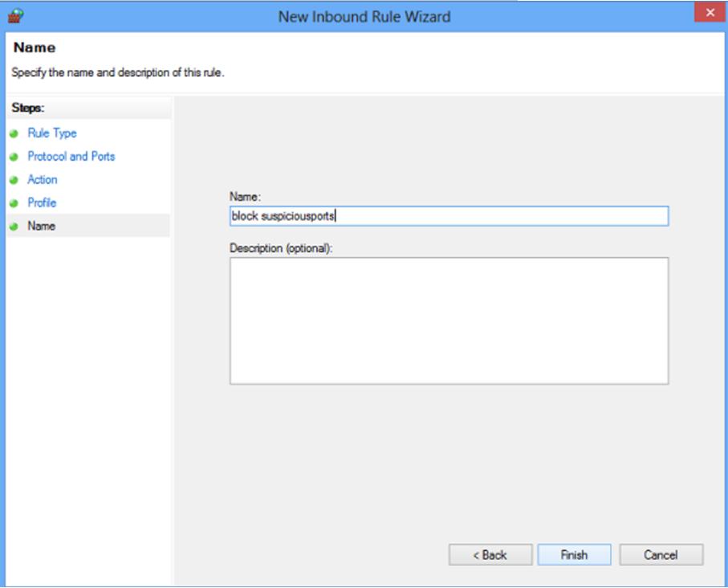Click the 'Steps:' heading
Viewport: 728px width, 588px height.
28,108
